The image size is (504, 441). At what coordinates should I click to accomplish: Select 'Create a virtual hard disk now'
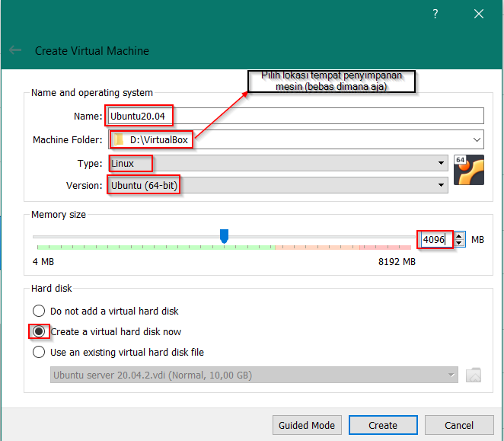pos(39,331)
